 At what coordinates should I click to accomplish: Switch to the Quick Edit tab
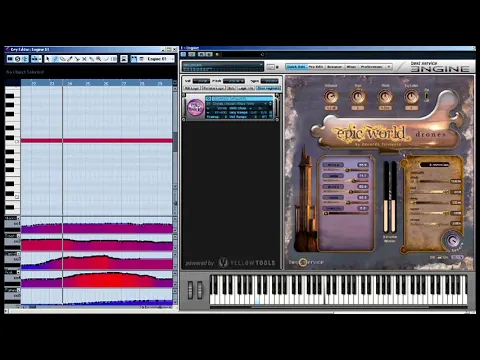pos(296,67)
